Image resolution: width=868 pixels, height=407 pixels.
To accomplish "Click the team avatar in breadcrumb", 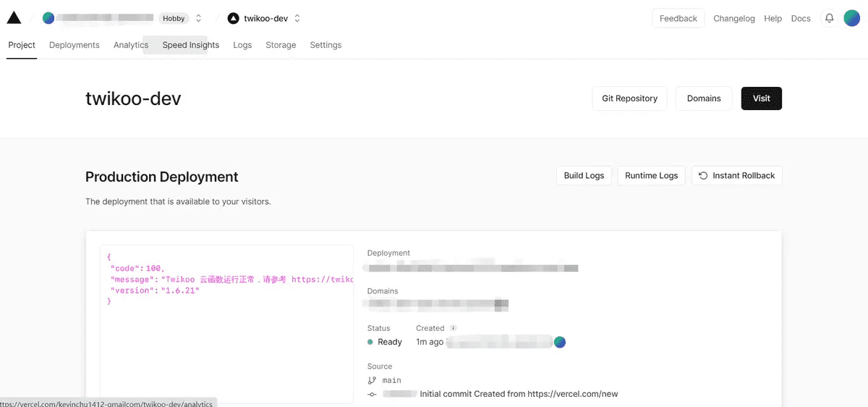I will (x=48, y=18).
